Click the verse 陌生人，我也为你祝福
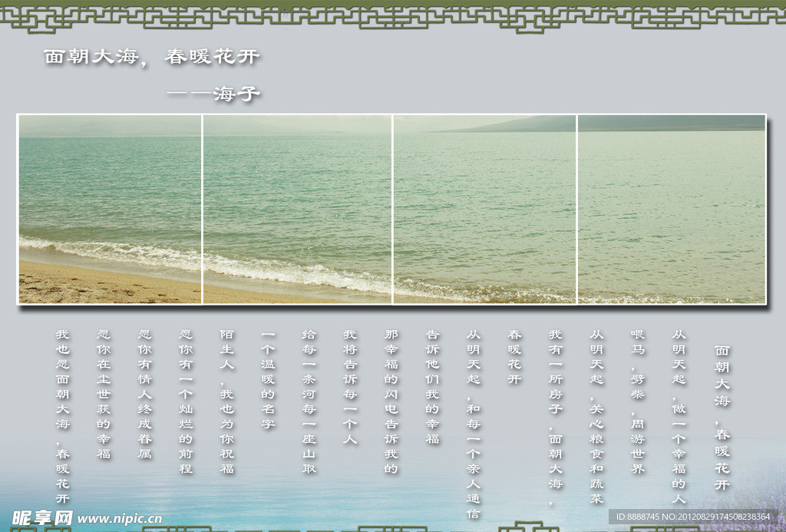This screenshot has height=532, width=786. pos(226,401)
